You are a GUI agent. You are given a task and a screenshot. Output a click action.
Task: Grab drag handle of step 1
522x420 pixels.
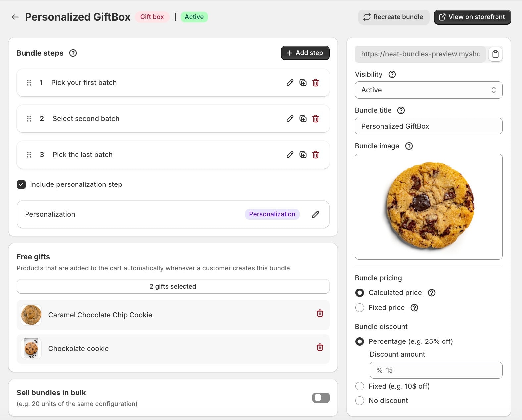(x=29, y=83)
